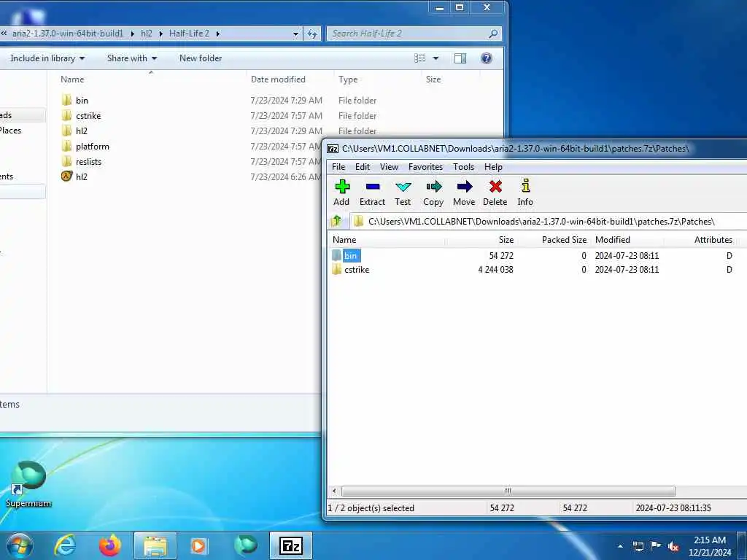Select the cstrike folder in 7-Zip list
Viewport: 747px width, 560px height.
(351, 270)
